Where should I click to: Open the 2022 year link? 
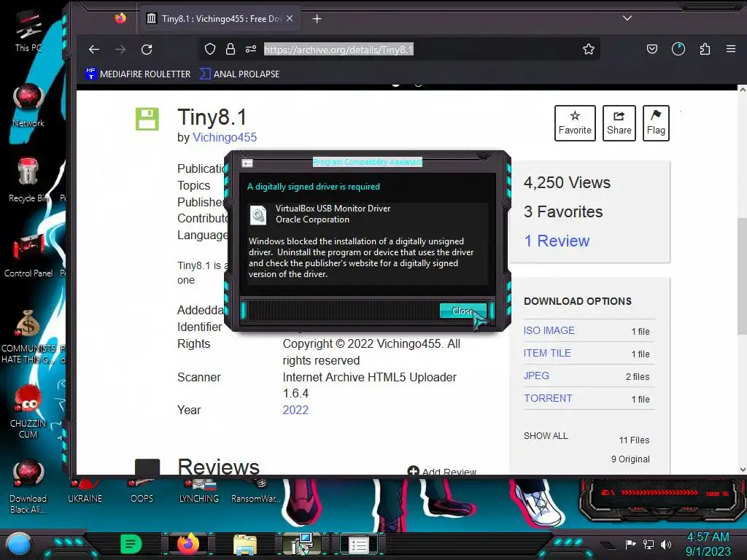[295, 410]
